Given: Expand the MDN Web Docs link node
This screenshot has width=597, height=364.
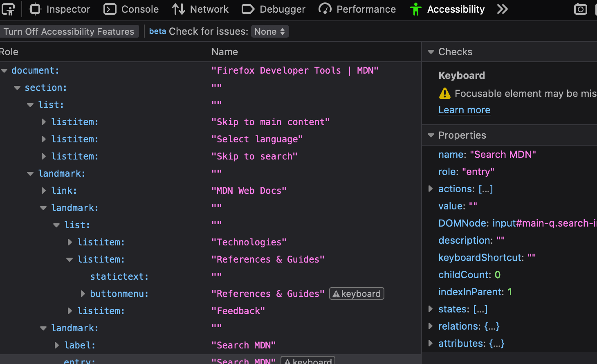Looking at the screenshot, I should (44, 191).
